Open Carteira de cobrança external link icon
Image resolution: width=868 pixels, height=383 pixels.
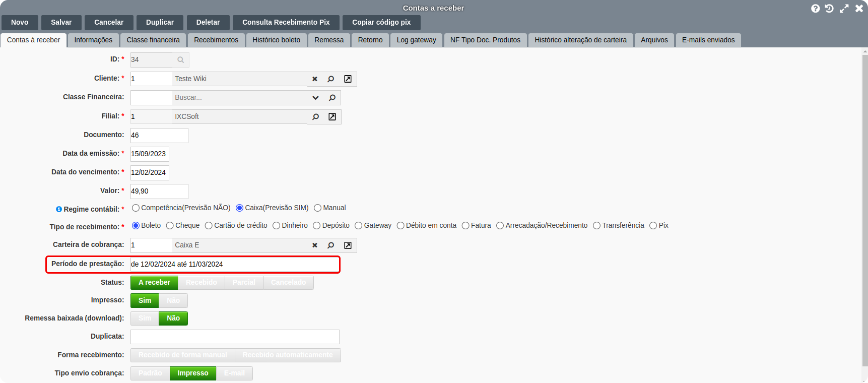348,245
